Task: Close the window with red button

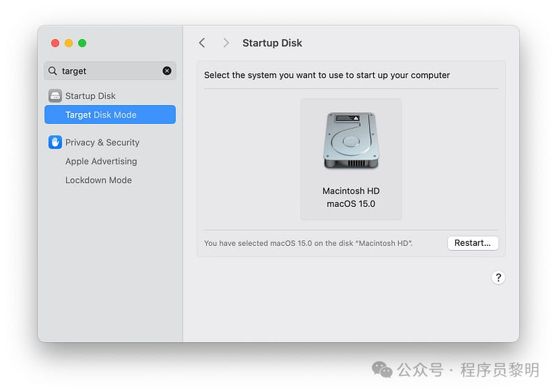Action: click(x=55, y=43)
